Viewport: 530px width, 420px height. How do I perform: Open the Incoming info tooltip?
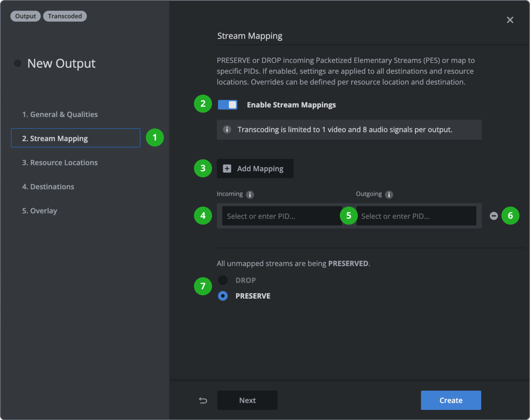pyautogui.click(x=250, y=194)
